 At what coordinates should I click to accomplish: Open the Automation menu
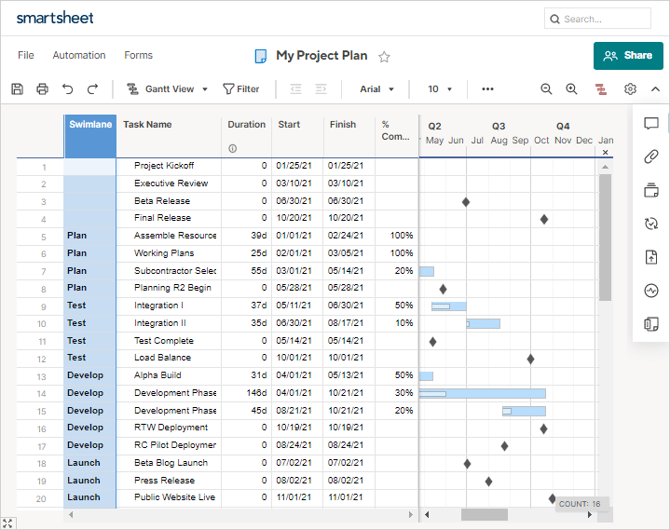[x=79, y=56]
